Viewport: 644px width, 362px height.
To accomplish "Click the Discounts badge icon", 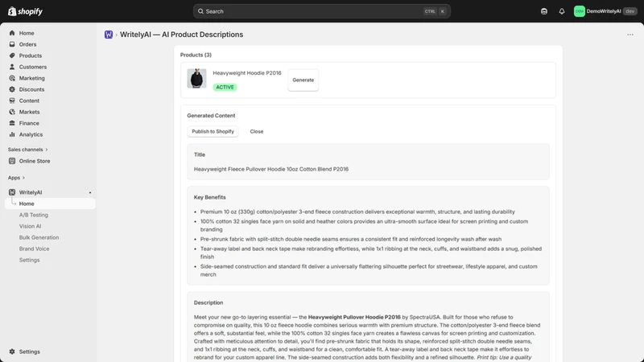I will [12, 89].
